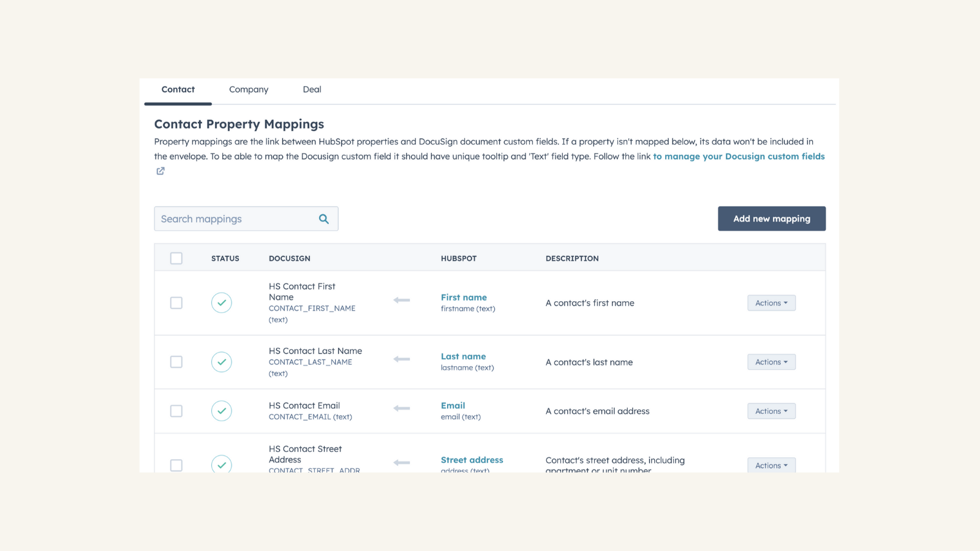Click the green status check for First Name mapping
The height and width of the screenshot is (551, 980).
click(221, 302)
